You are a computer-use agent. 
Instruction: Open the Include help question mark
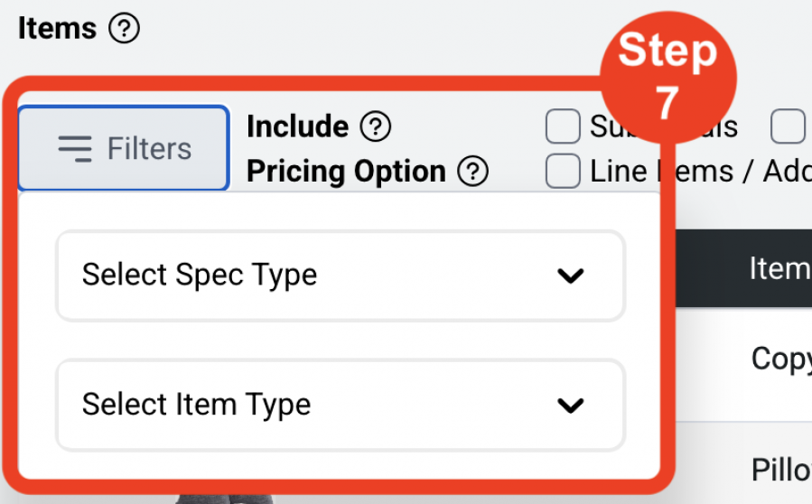376,126
